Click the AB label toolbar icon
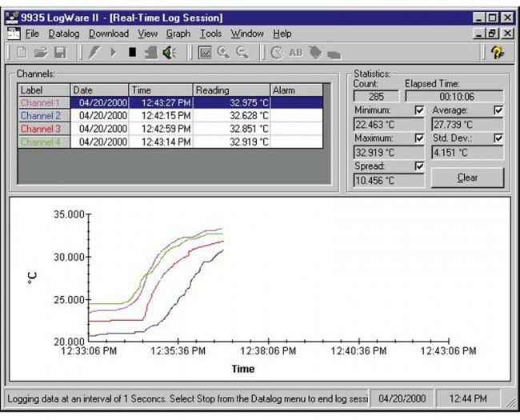This screenshot has width=520, height=420. tap(296, 53)
